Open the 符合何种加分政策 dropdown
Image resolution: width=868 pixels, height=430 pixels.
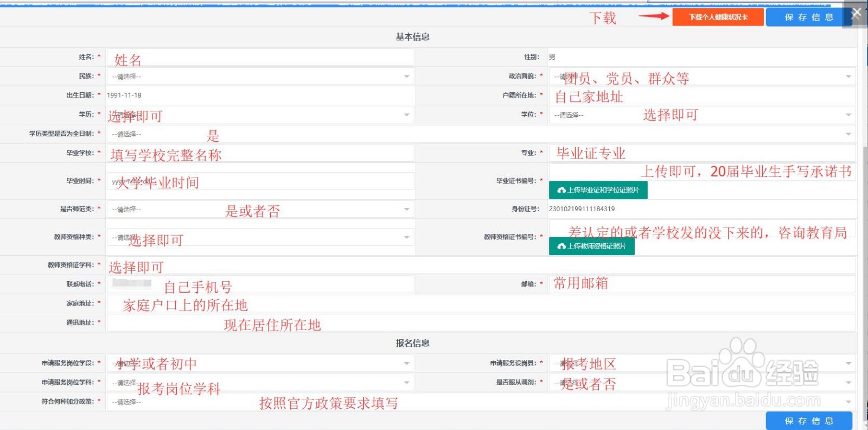pos(481,402)
